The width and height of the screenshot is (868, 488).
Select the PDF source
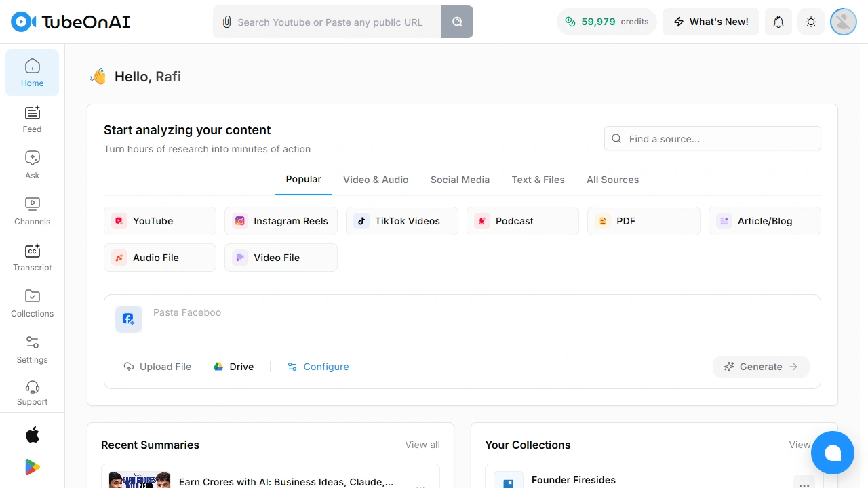pyautogui.click(x=644, y=221)
